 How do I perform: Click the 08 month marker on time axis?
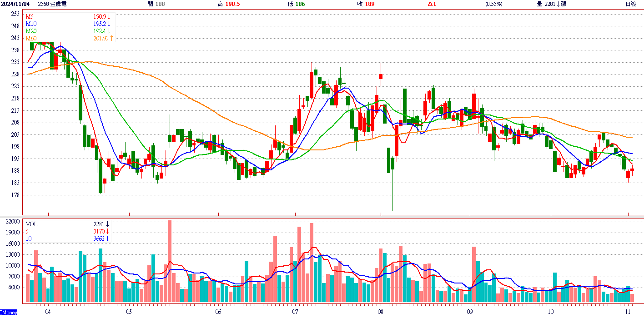click(381, 312)
